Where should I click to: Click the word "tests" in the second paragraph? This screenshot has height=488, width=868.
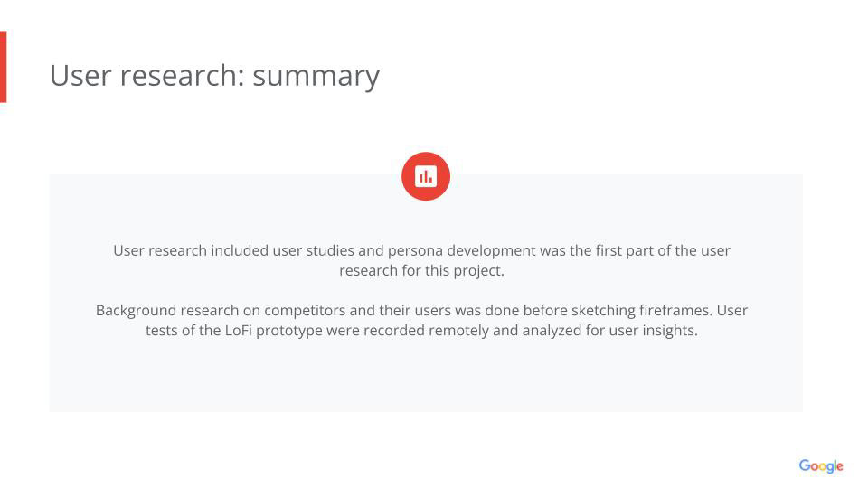click(x=161, y=330)
